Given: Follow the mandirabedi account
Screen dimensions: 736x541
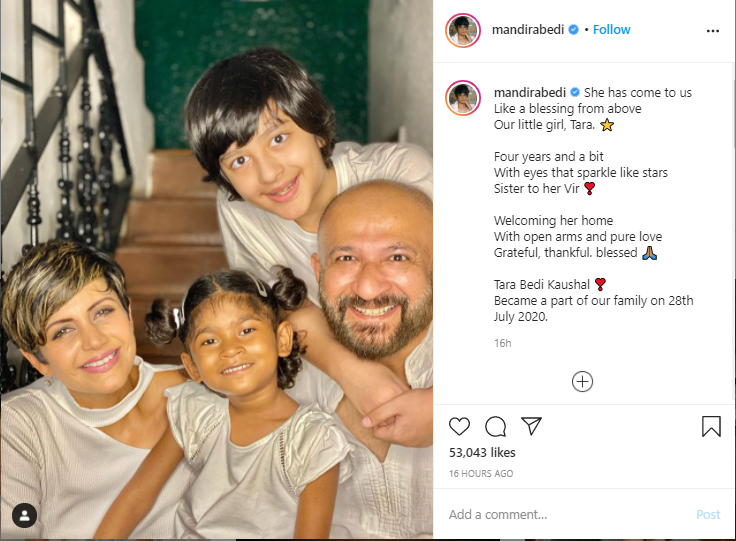Looking at the screenshot, I should pos(611,30).
